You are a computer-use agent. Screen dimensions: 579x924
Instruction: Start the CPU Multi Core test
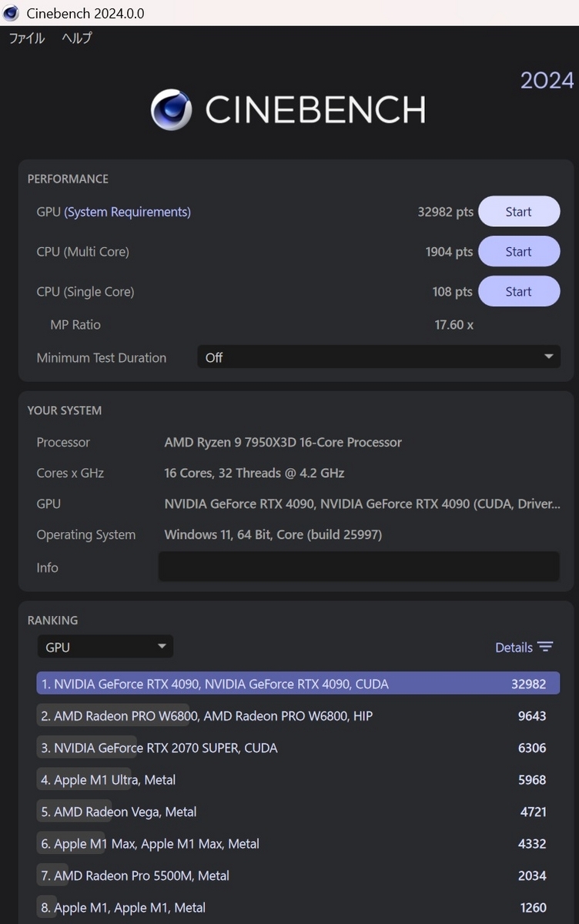(519, 252)
